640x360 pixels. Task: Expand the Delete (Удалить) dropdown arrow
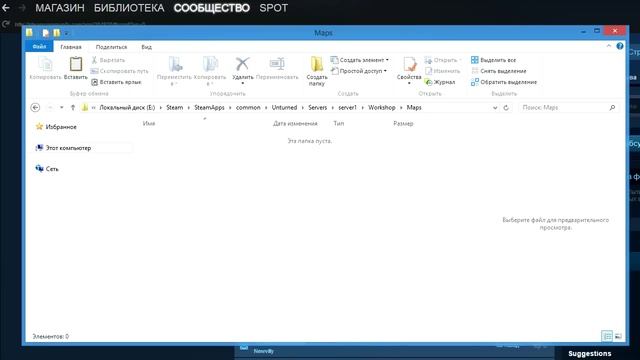pos(242,83)
